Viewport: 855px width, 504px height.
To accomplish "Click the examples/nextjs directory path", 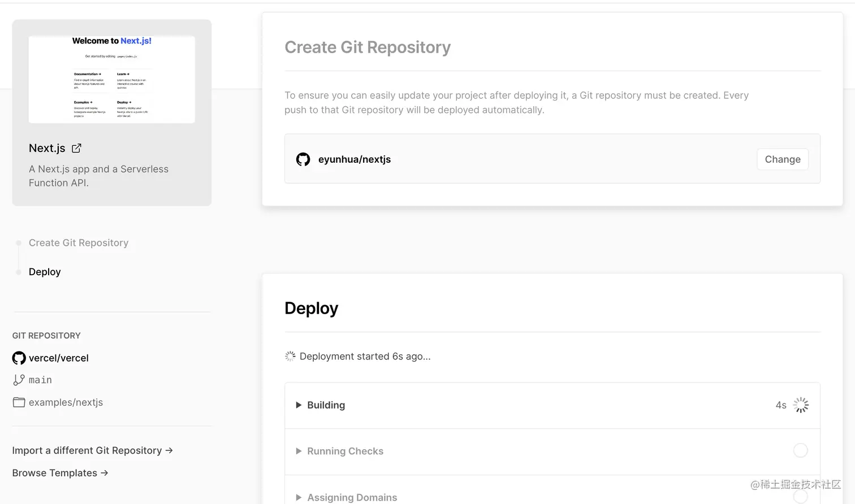I will point(66,402).
